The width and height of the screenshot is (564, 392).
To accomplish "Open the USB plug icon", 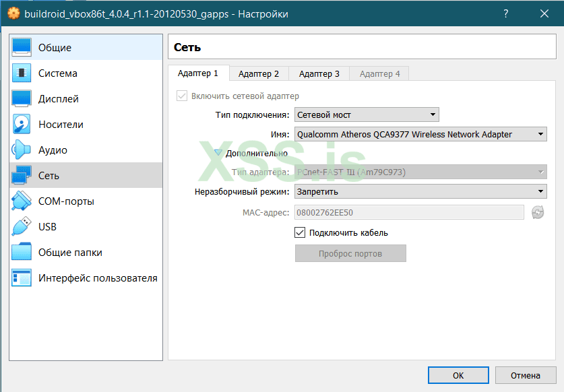I will pyautogui.click(x=22, y=227).
